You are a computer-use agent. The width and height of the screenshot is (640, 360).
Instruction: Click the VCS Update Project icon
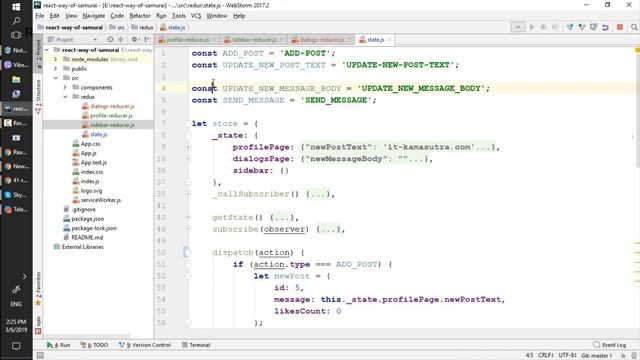coord(570,27)
